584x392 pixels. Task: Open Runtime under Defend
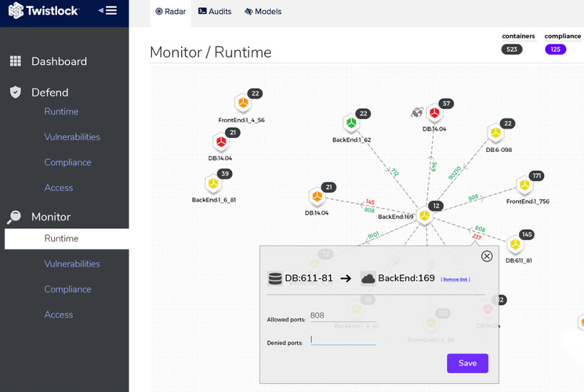pyautogui.click(x=61, y=112)
